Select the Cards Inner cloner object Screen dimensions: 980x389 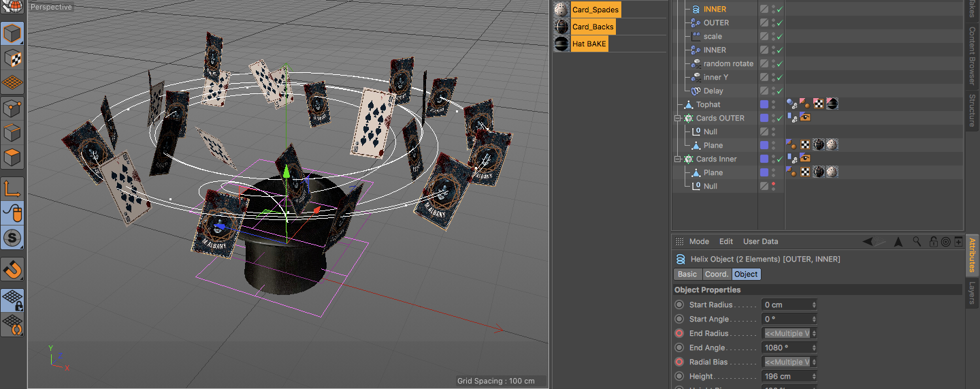pyautogui.click(x=716, y=159)
